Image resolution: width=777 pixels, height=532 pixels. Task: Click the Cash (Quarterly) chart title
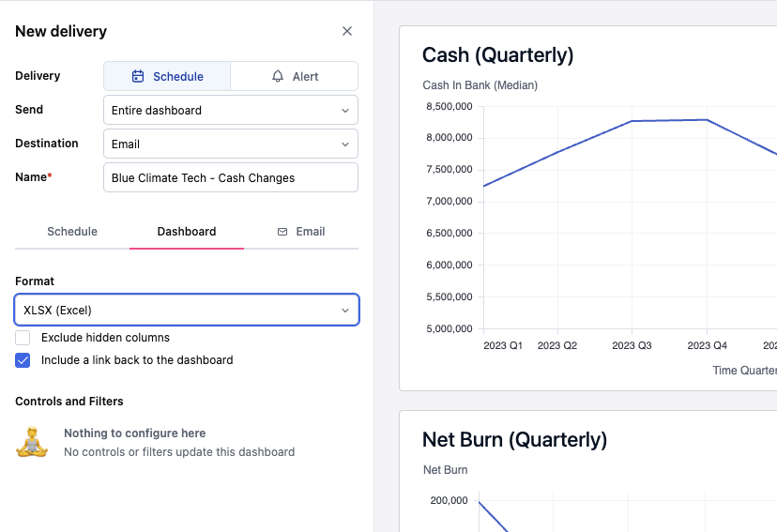point(497,54)
